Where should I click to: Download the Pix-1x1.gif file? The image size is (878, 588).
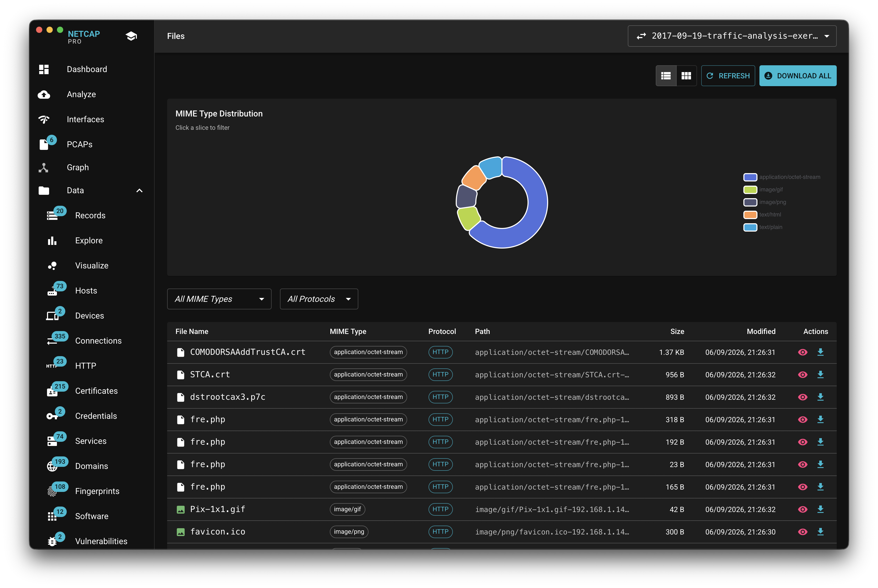pos(820,509)
